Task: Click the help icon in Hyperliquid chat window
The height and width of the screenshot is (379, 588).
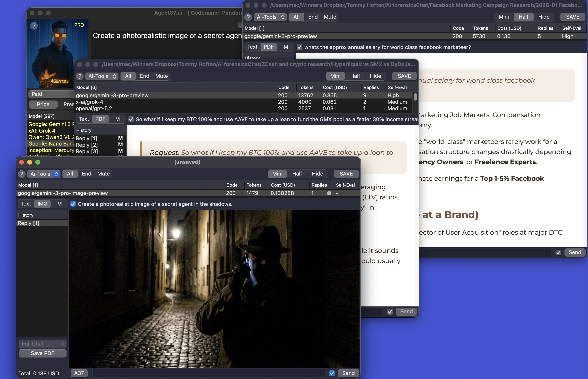Action: click(80, 76)
